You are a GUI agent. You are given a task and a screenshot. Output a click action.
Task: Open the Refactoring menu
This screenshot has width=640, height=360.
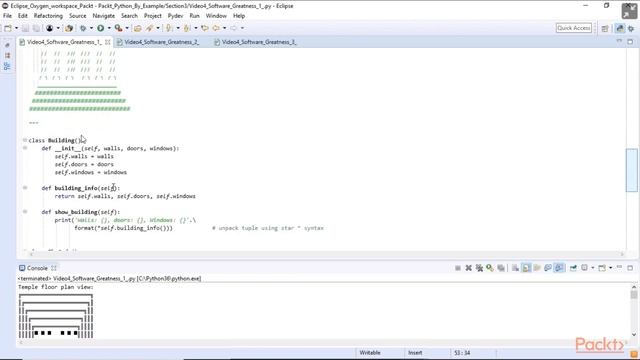point(48,16)
